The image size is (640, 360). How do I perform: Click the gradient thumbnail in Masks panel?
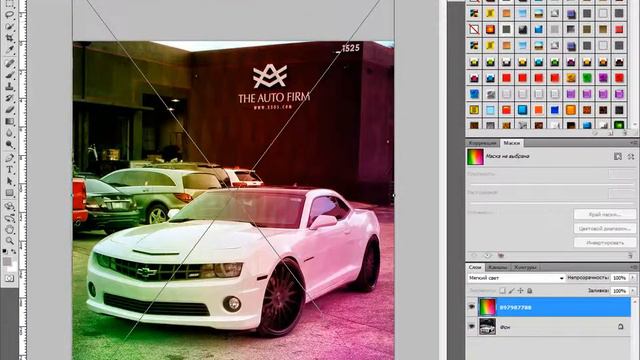[x=476, y=157]
